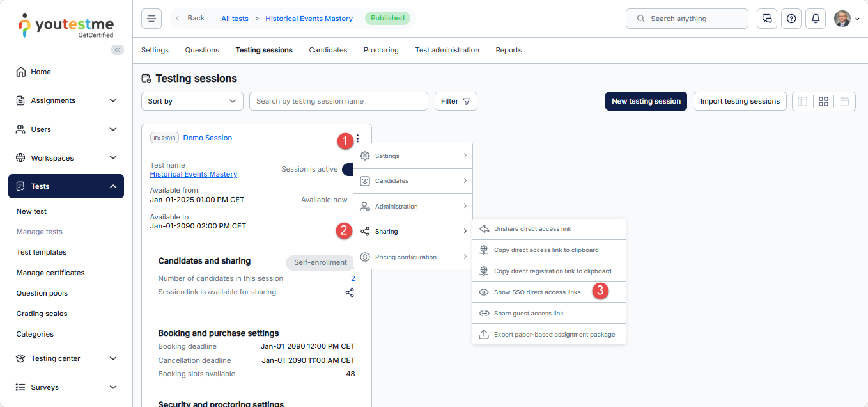Open the Historical Events Mastery test link

click(193, 174)
